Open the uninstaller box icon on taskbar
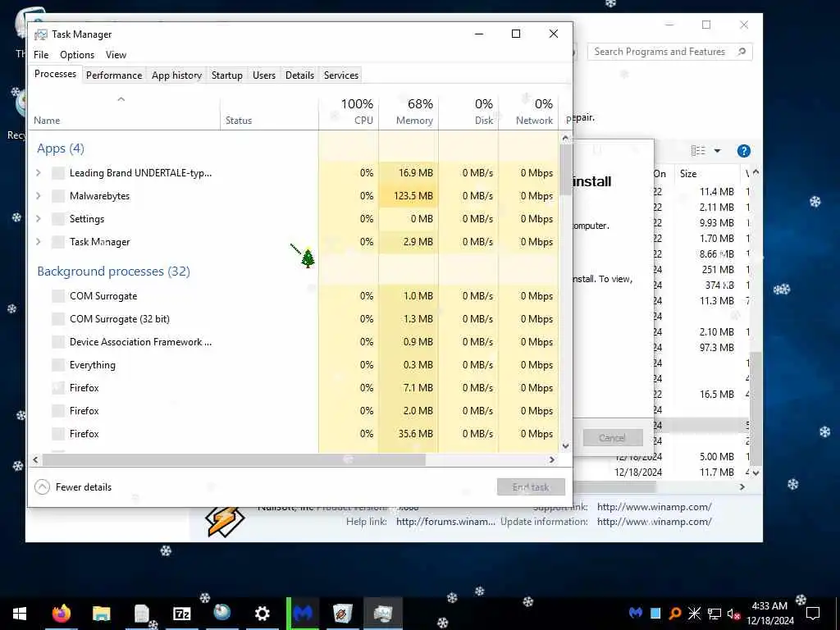840x630 pixels. (343, 613)
